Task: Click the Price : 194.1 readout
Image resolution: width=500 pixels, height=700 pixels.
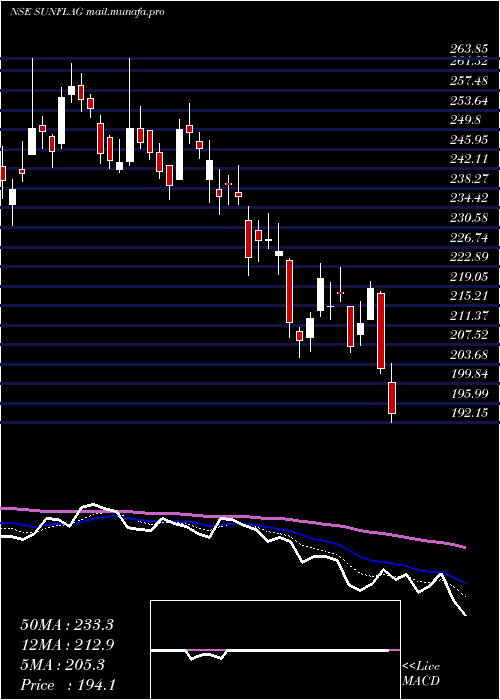Action: (x=69, y=685)
